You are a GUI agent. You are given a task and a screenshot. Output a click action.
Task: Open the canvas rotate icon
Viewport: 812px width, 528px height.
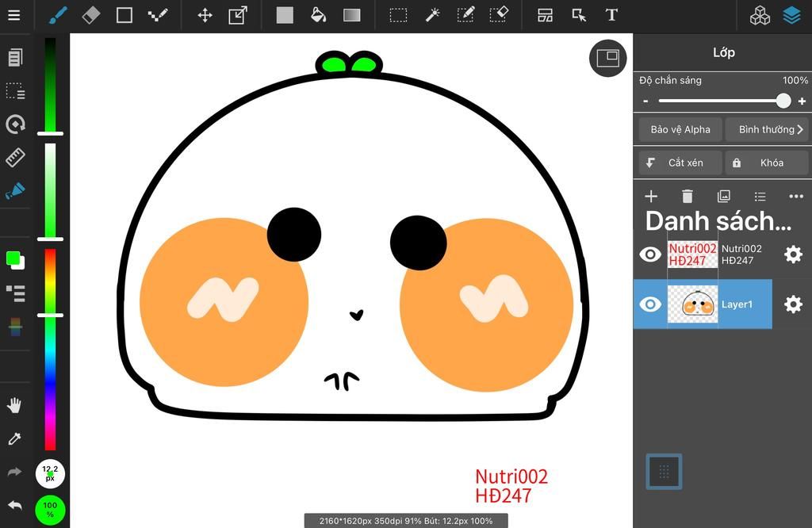point(15,124)
